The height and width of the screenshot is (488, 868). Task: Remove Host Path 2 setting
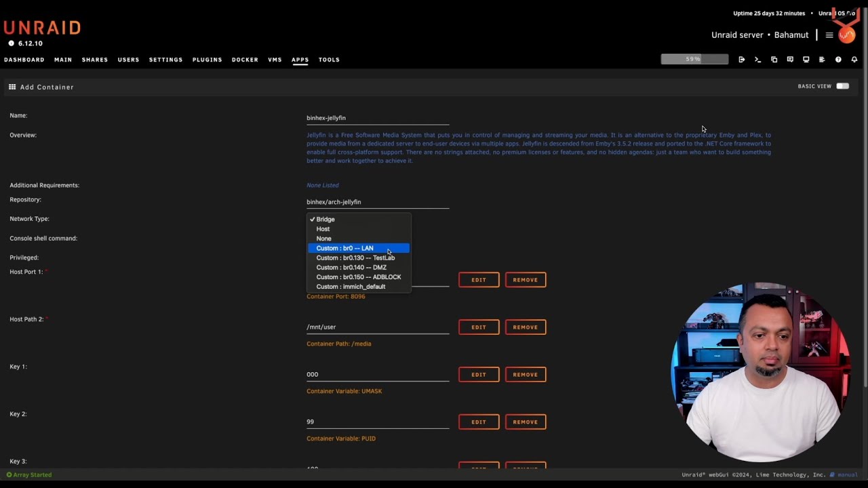[x=526, y=327]
